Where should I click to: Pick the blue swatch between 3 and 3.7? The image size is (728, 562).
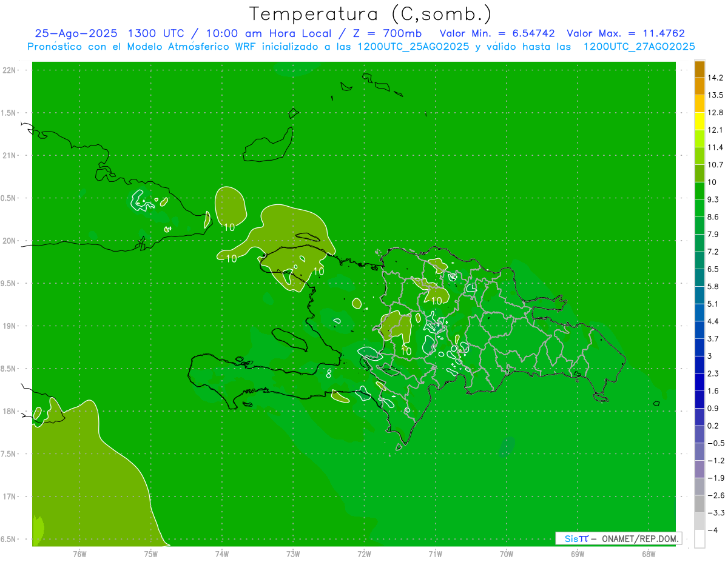coord(699,347)
